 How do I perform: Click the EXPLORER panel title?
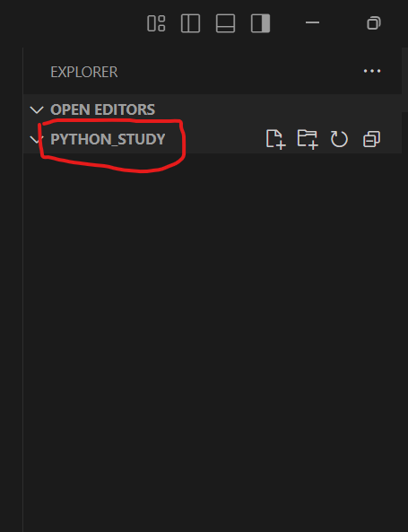pos(84,72)
